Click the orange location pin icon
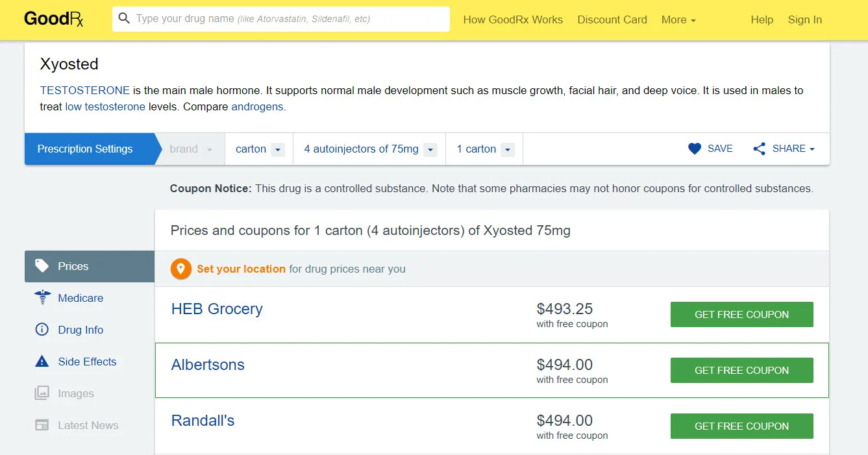The height and width of the screenshot is (455, 868). 181,269
